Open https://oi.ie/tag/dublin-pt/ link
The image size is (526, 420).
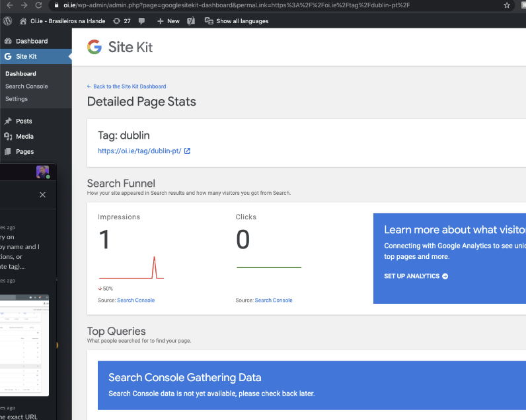tap(139, 151)
